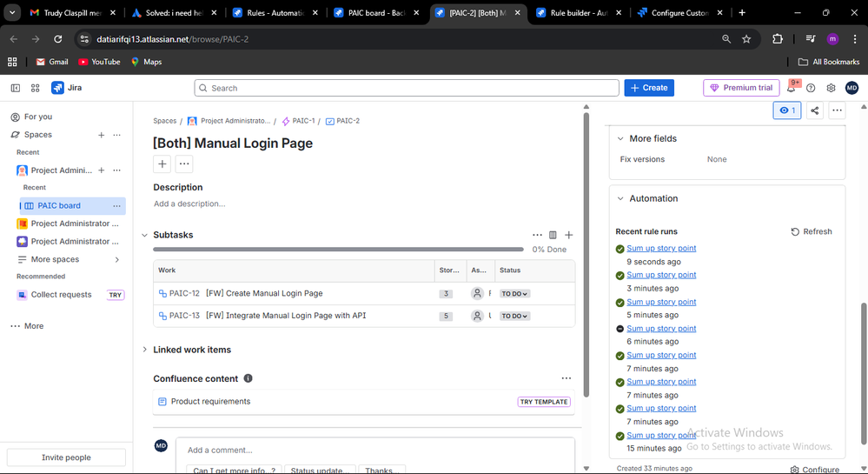Refresh recent rule runs
The height and width of the screenshot is (474, 868).
(812, 231)
